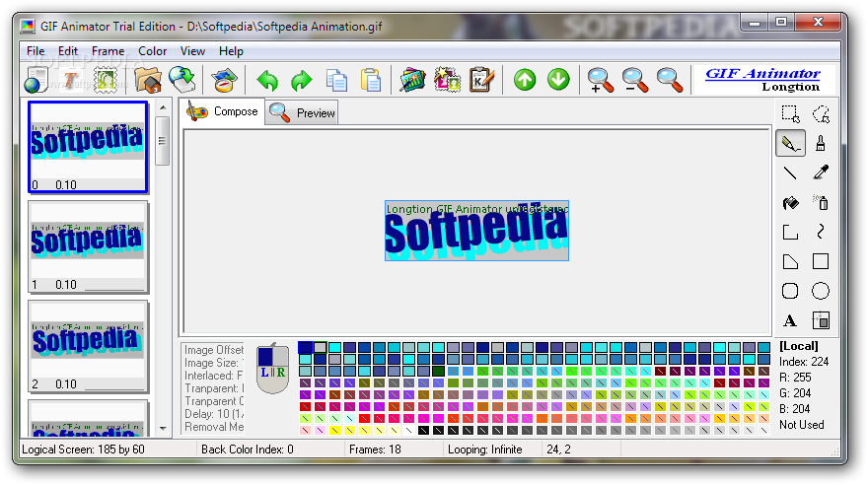Select the rectangular selection tool
Screen dimensions: 868x485
click(x=790, y=114)
